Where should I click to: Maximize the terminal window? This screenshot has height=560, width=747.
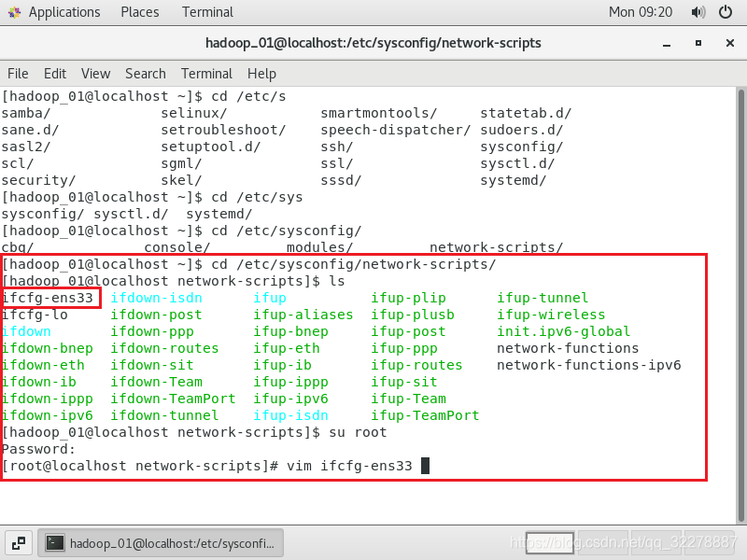point(698,43)
